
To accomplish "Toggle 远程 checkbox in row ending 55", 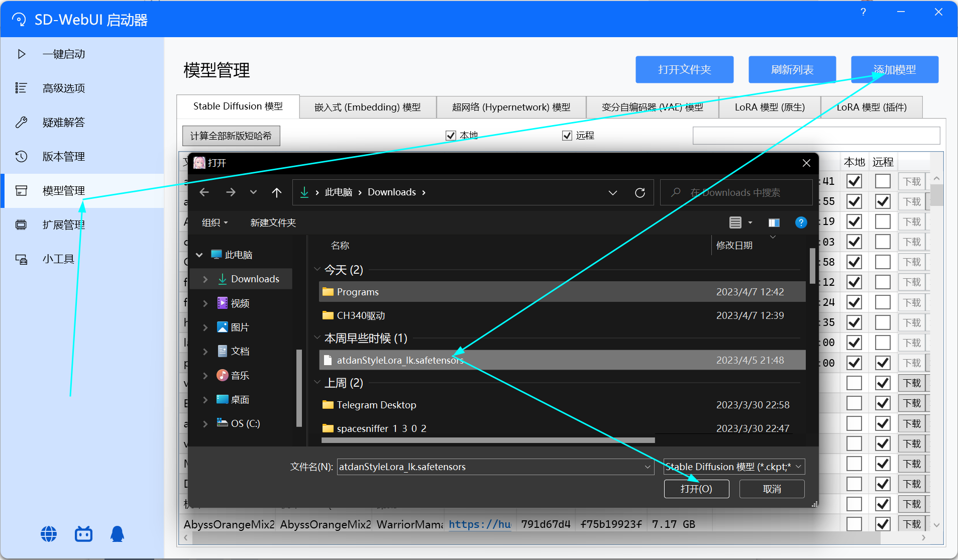I will point(883,201).
